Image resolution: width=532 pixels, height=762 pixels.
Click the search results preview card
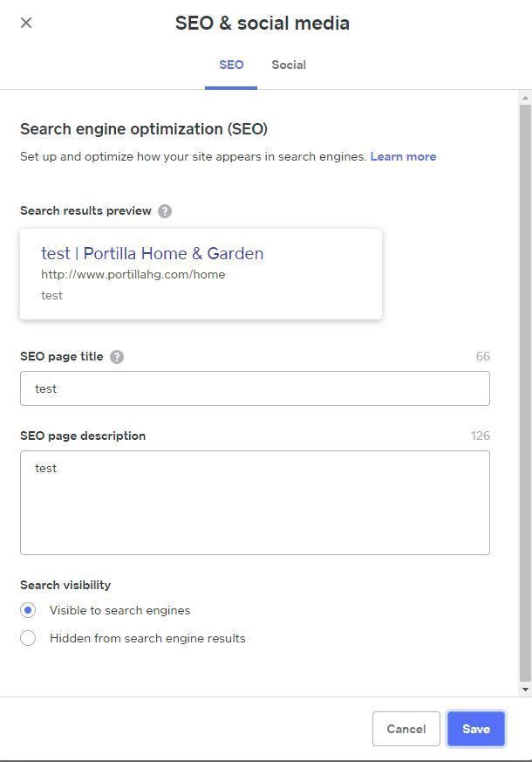pyautogui.click(x=201, y=274)
